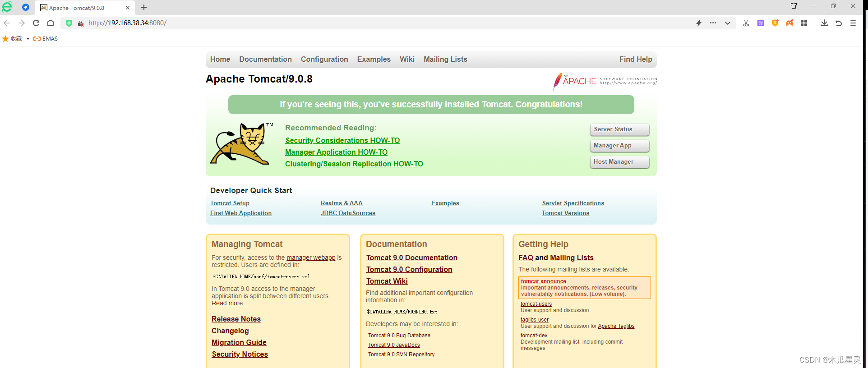This screenshot has width=868, height=368.
Task: Open the tomcat-announce mailing list link
Action: point(543,281)
